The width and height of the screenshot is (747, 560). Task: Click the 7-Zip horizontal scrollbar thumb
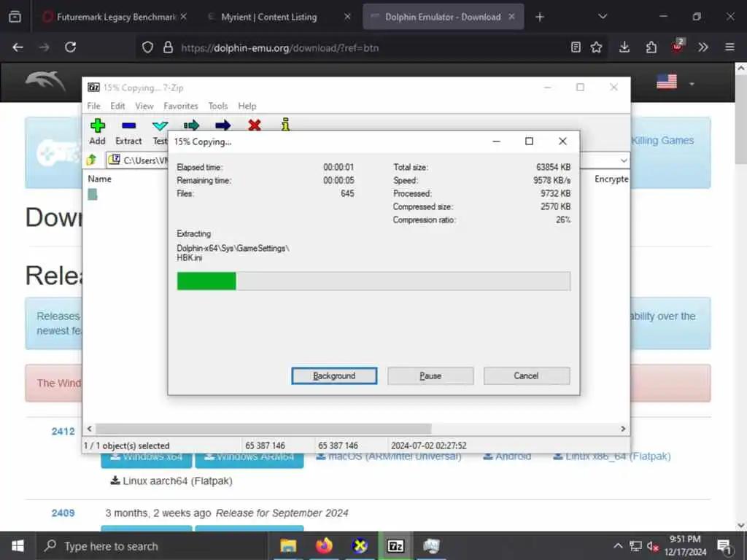point(263,429)
